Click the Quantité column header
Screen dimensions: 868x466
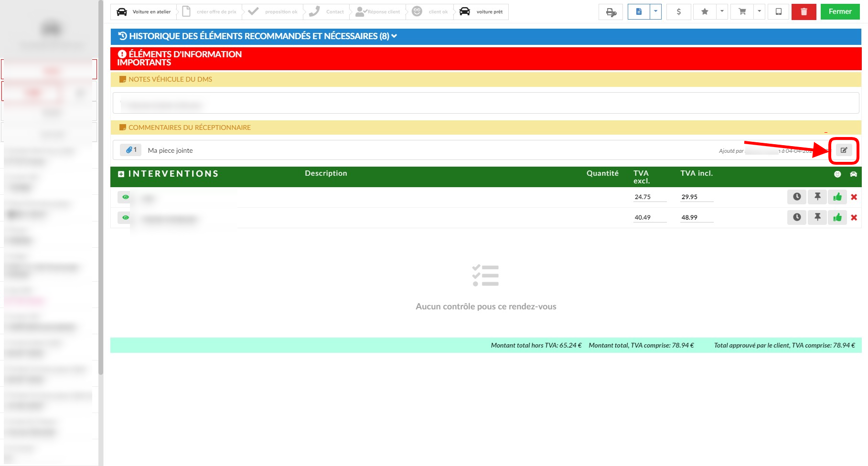(x=602, y=173)
